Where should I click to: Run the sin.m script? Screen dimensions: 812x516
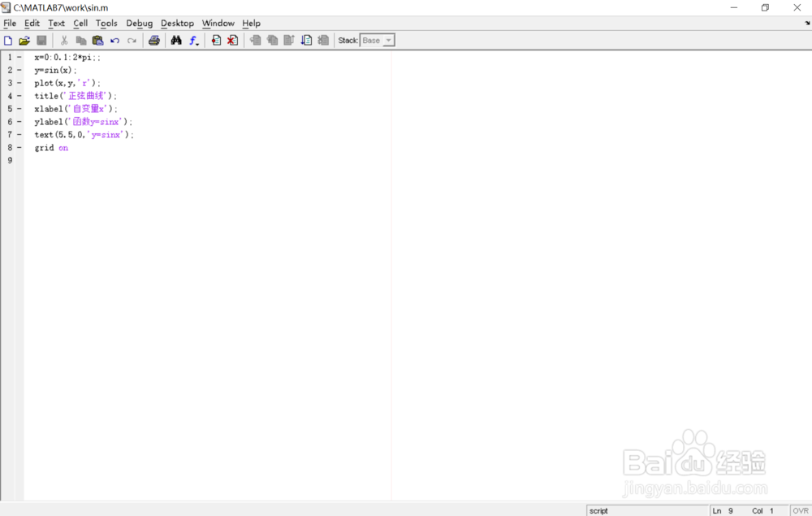click(306, 41)
